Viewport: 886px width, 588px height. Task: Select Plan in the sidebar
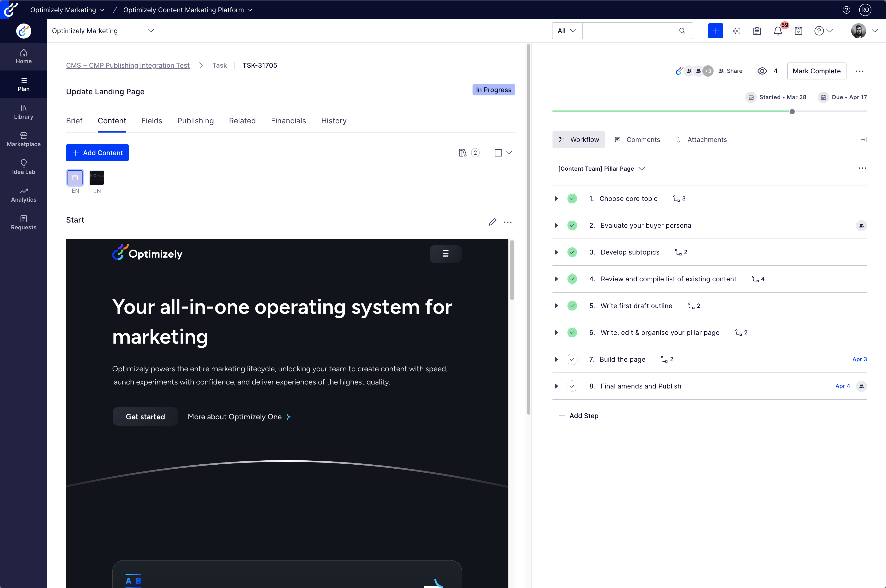pos(24,84)
